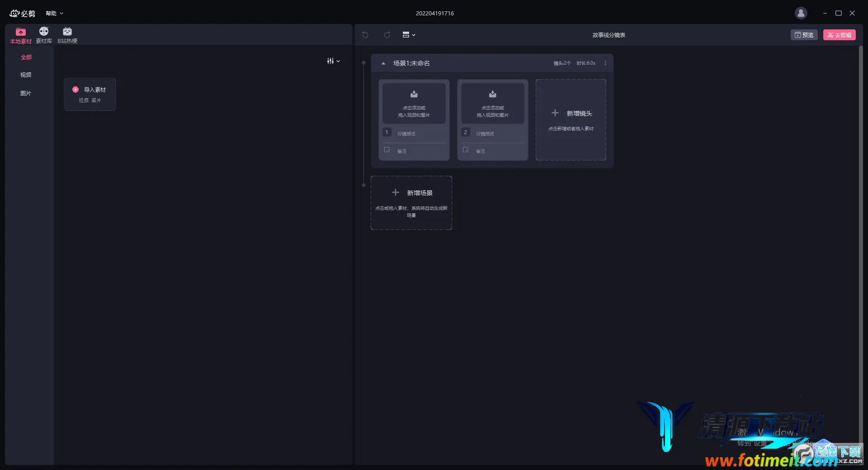Click the user profile avatar
The width and height of the screenshot is (868, 470).
point(801,13)
